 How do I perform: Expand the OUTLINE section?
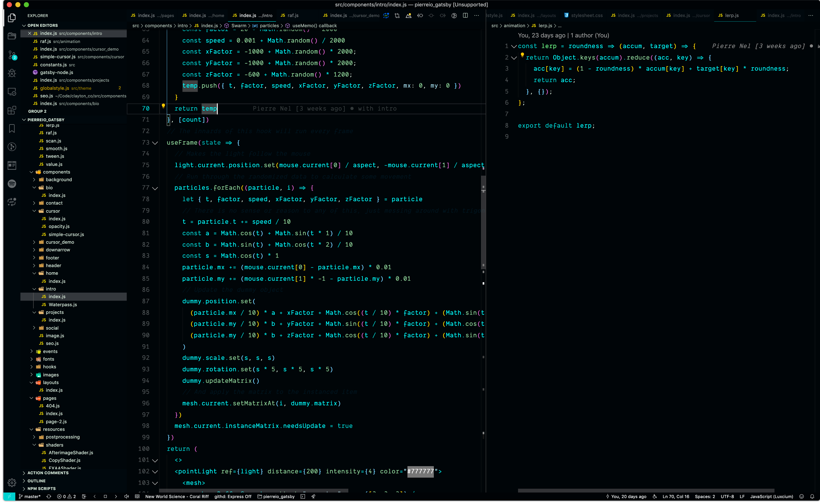coord(36,481)
